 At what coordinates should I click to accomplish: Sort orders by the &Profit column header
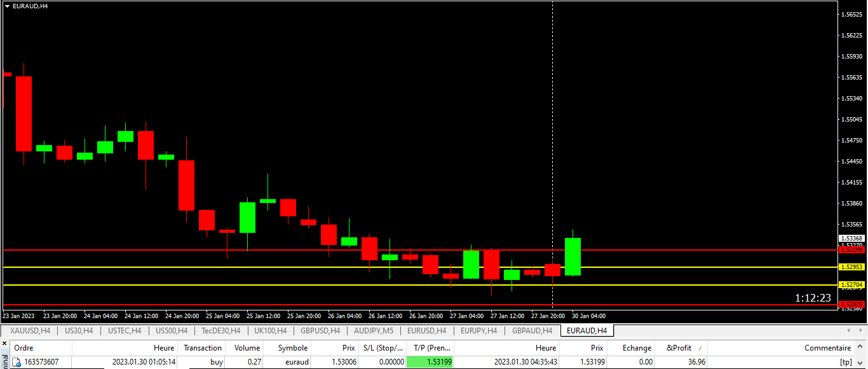coord(679,348)
